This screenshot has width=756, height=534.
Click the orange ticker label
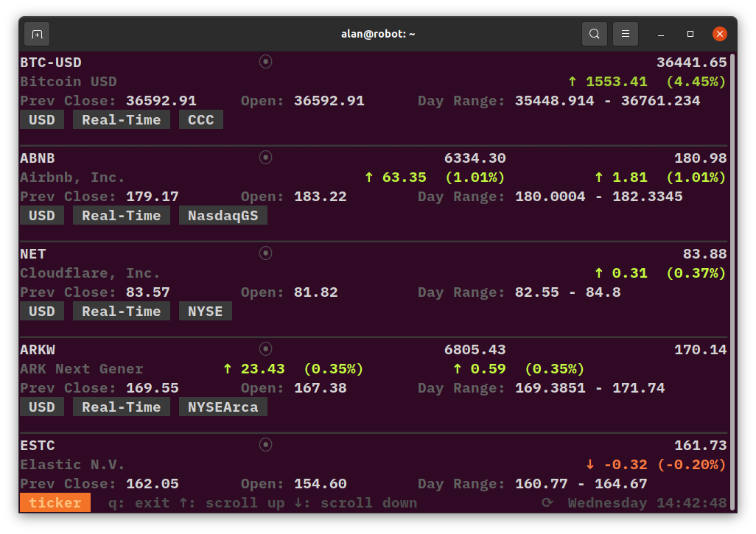(55, 502)
